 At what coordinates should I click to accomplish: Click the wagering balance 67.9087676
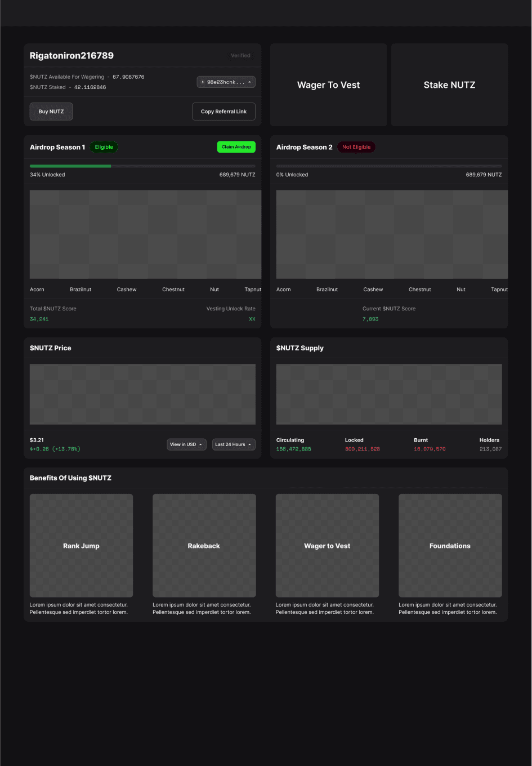(128, 77)
